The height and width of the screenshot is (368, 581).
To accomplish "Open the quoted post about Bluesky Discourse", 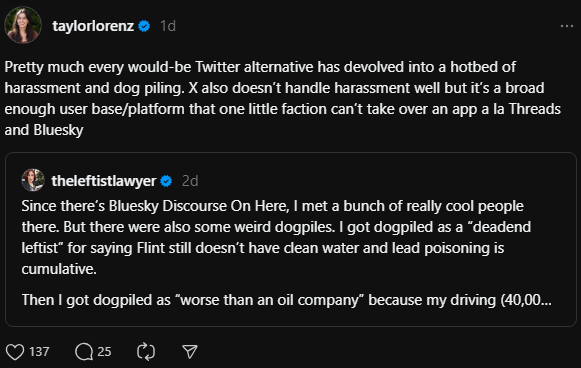I will pyautogui.click(x=291, y=239).
